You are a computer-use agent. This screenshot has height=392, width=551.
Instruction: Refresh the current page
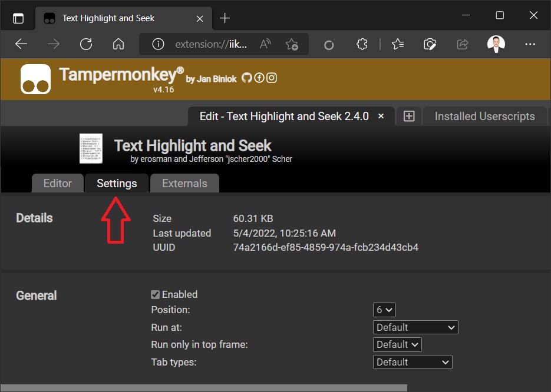86,44
